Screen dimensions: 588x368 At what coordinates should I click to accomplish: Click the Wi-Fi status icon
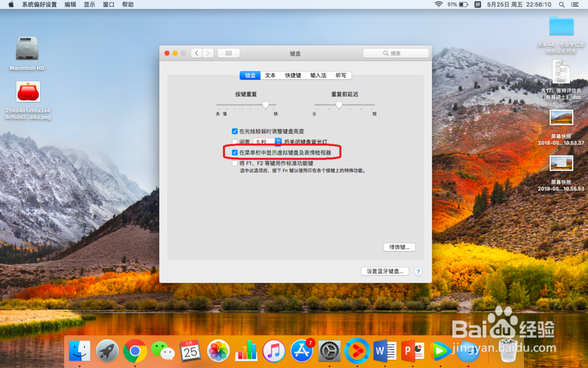439,5
